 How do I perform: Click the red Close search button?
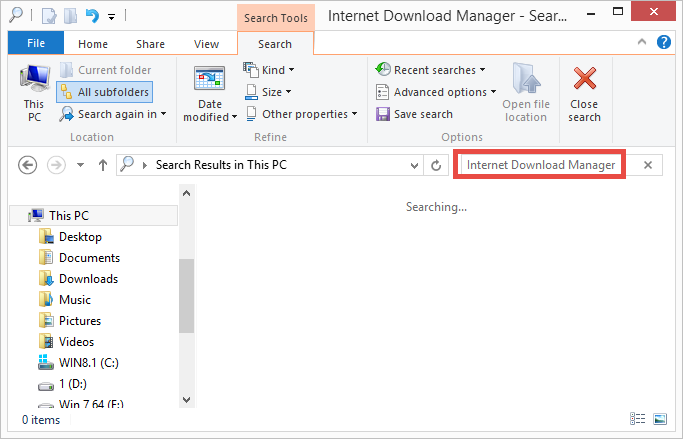tap(584, 94)
